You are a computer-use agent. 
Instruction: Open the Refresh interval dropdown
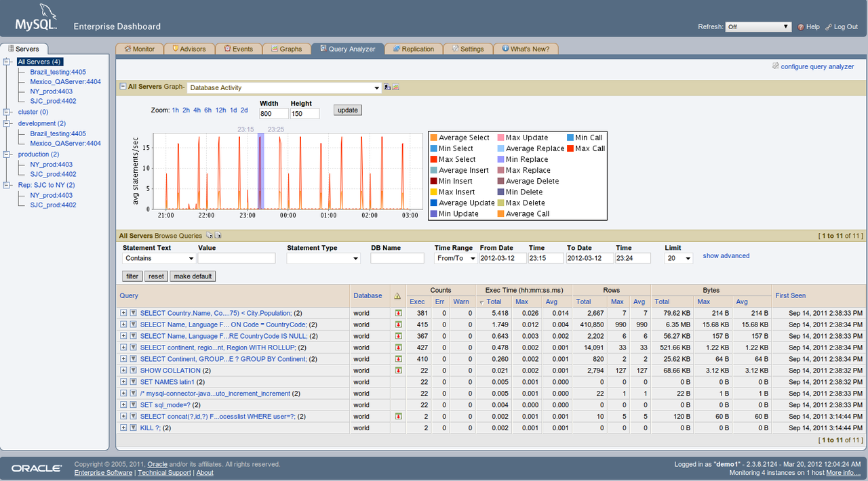click(x=758, y=27)
